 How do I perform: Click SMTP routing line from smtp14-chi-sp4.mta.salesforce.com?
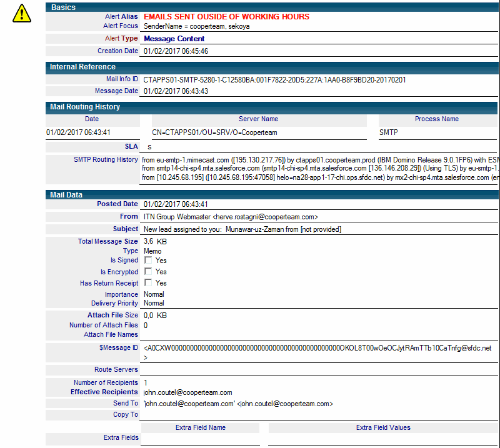point(320,168)
